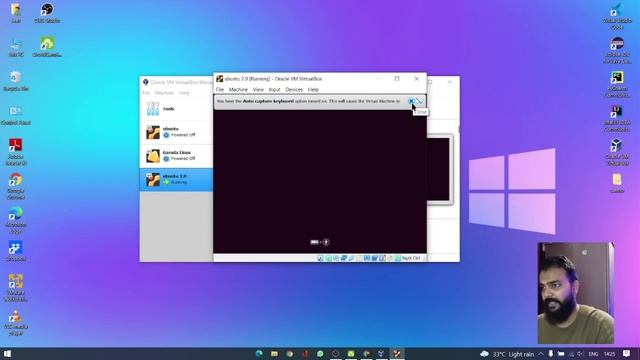
Task: Click the recording status bar icon
Action: 374,258
